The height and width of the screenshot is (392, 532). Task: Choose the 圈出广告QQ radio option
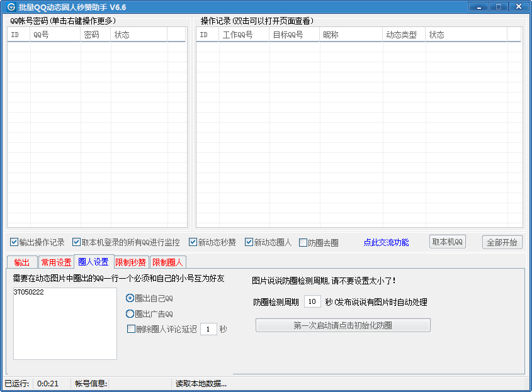(x=130, y=313)
